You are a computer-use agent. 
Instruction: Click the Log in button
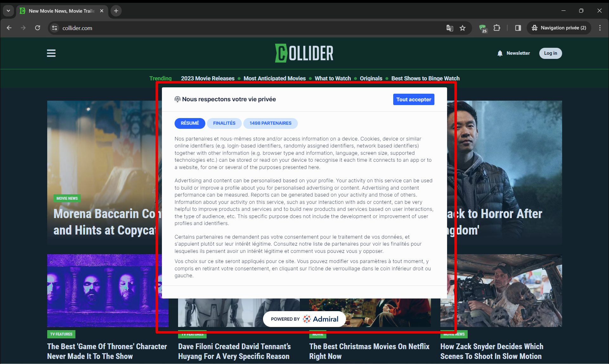click(x=550, y=53)
